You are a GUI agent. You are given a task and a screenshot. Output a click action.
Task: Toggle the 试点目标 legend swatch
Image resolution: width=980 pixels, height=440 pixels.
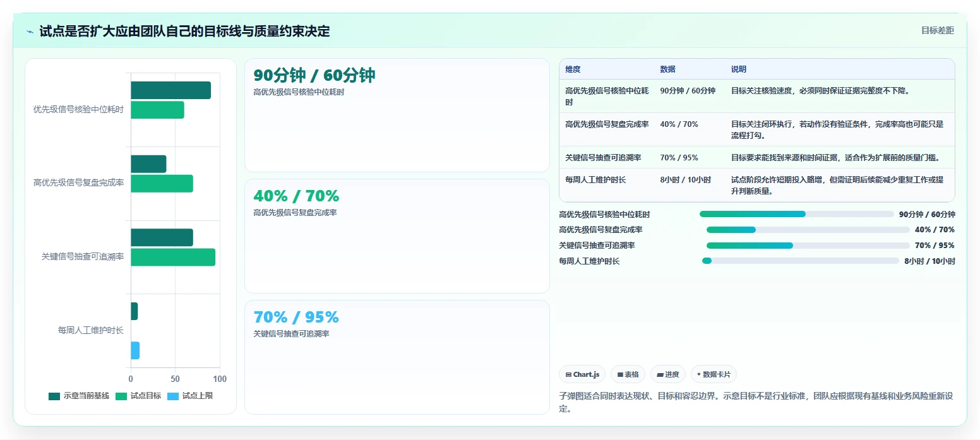coord(121,396)
